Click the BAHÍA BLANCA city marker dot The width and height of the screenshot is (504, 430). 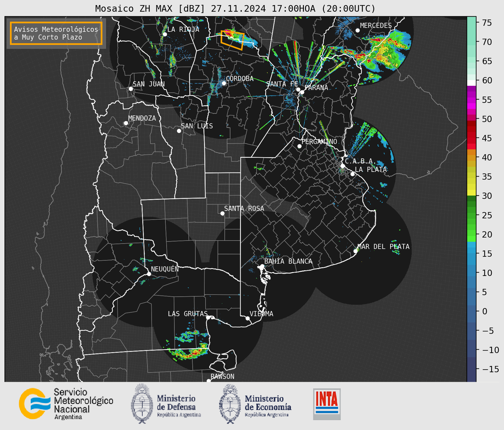[x=262, y=266]
